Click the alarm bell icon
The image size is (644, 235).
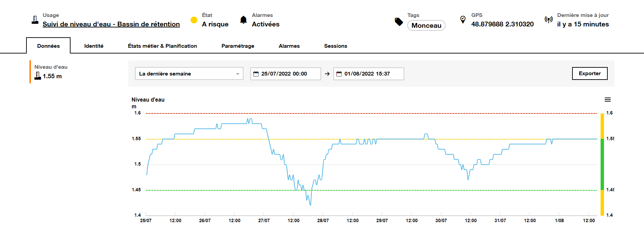click(243, 20)
